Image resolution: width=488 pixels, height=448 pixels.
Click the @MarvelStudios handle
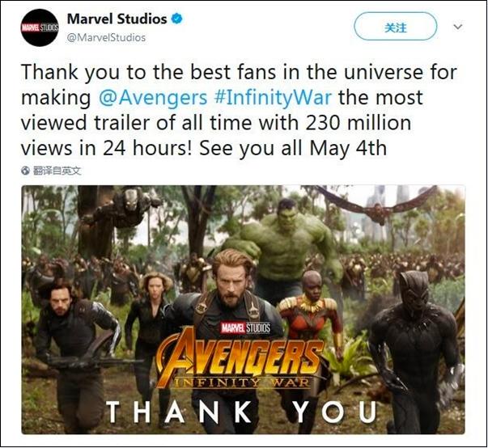pyautogui.click(x=106, y=38)
